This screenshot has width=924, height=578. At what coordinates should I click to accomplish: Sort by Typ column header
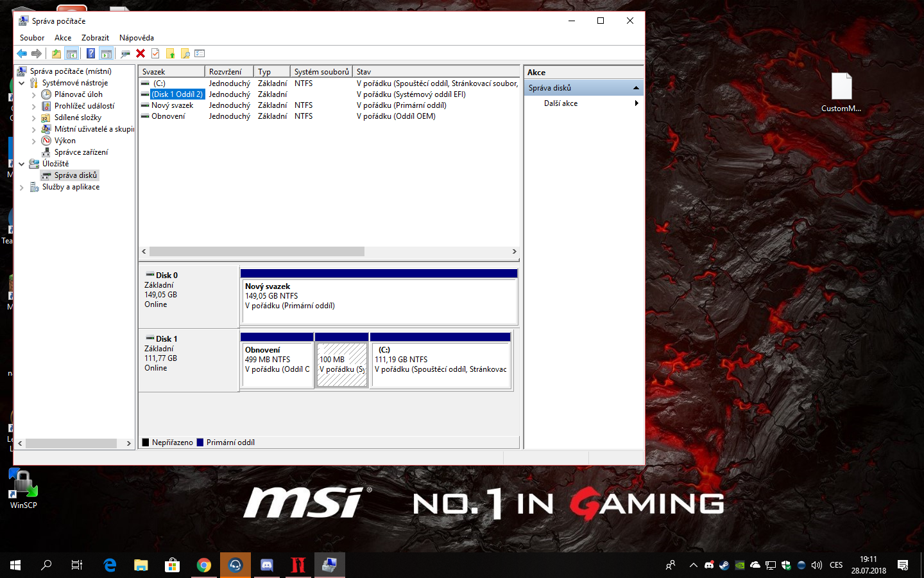click(x=272, y=72)
